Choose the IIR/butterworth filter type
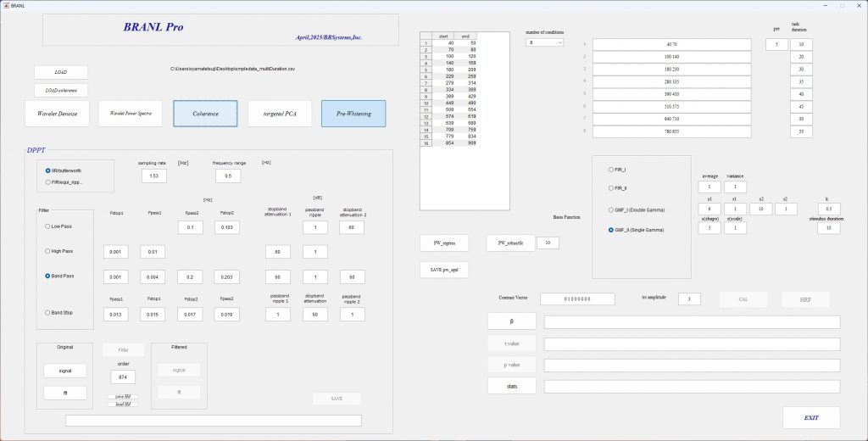868x441 pixels. click(63, 170)
